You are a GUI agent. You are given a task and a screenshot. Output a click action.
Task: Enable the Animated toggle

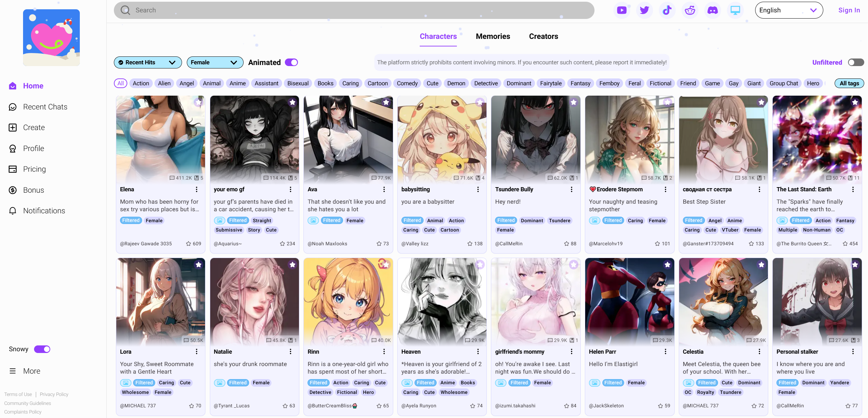pos(291,62)
